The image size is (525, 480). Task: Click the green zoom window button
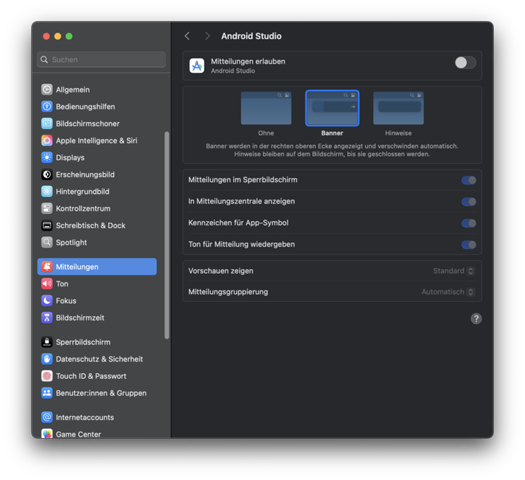[x=69, y=36]
